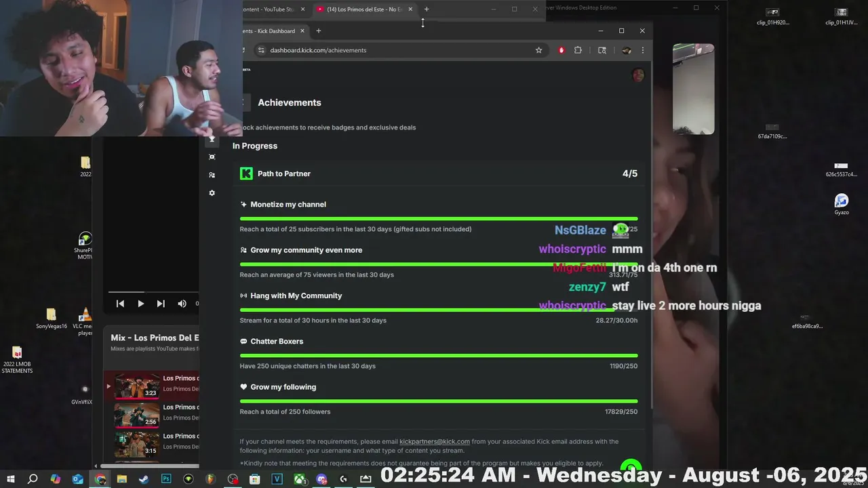
Task: Open the Kick sidebar community users icon
Action: 212,175
